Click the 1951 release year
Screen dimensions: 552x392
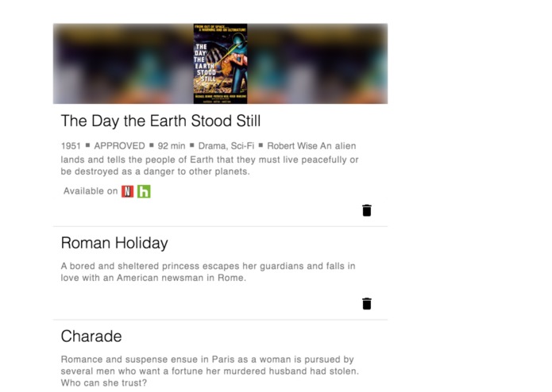71,146
